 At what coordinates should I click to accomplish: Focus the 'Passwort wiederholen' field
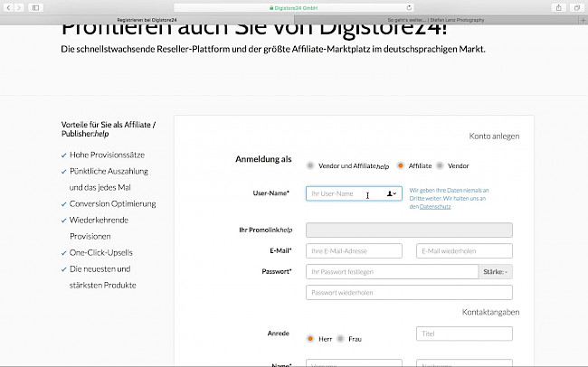(409, 292)
